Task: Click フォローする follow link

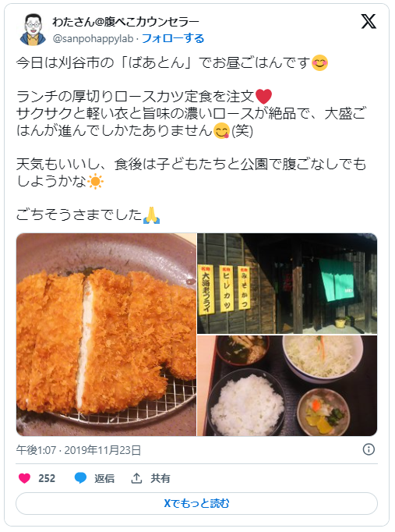Action: [173, 38]
